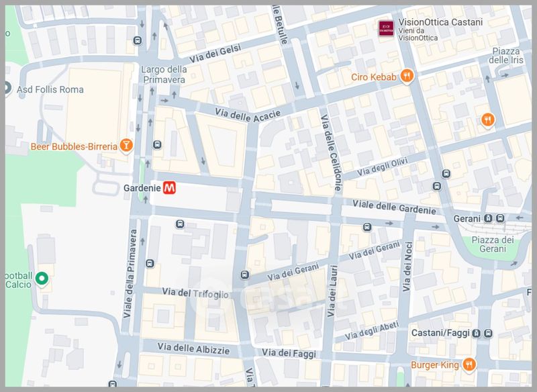537x392 pixels.
Task: Open the Ciro Kebab restaurant marker
Action: (x=407, y=76)
